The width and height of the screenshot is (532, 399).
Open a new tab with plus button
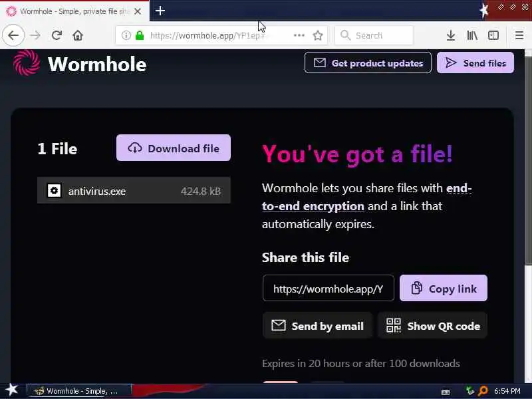click(160, 11)
